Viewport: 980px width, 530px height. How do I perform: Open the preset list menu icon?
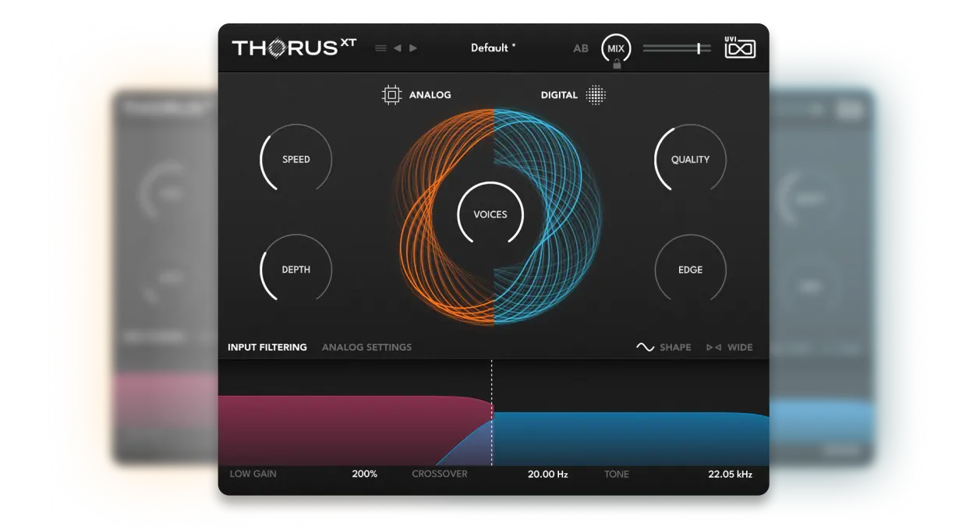pyautogui.click(x=380, y=48)
